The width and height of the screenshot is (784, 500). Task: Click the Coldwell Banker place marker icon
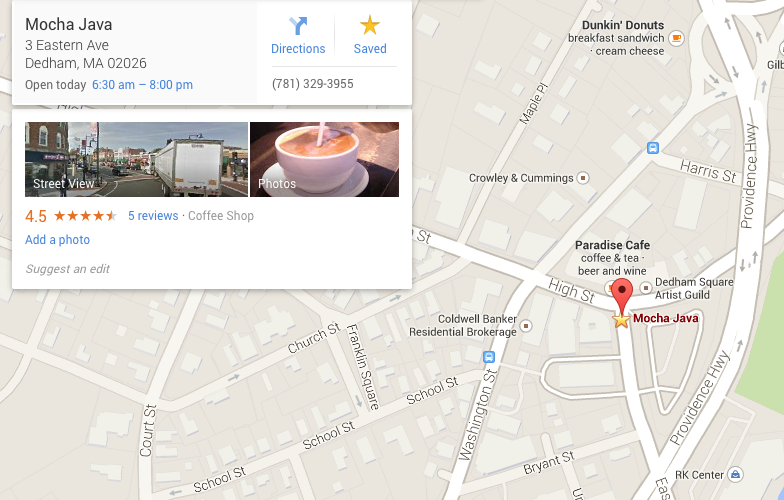[526, 326]
